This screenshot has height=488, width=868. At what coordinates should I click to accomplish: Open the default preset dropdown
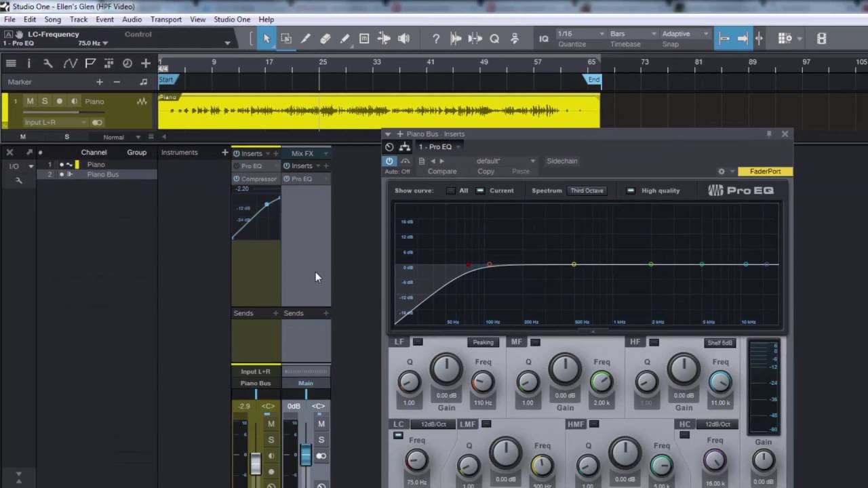click(x=505, y=161)
